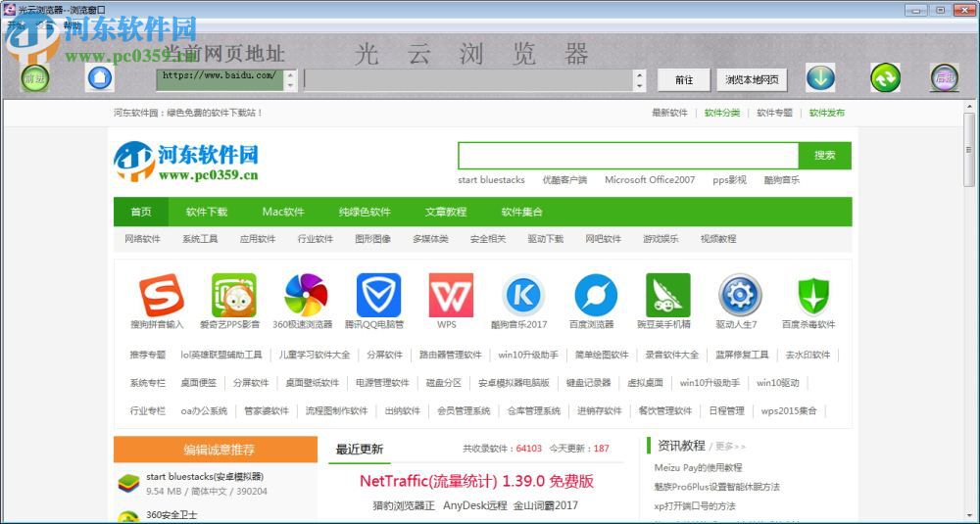This screenshot has height=524, width=980.
Task: Open lol英雄联盟辅助工具 topic link
Action: coord(221,355)
